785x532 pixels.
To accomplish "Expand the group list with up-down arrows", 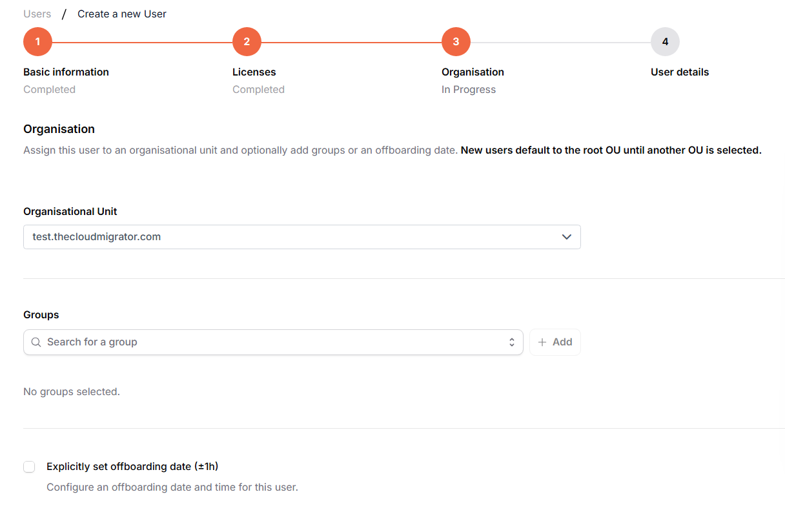I will 512,342.
